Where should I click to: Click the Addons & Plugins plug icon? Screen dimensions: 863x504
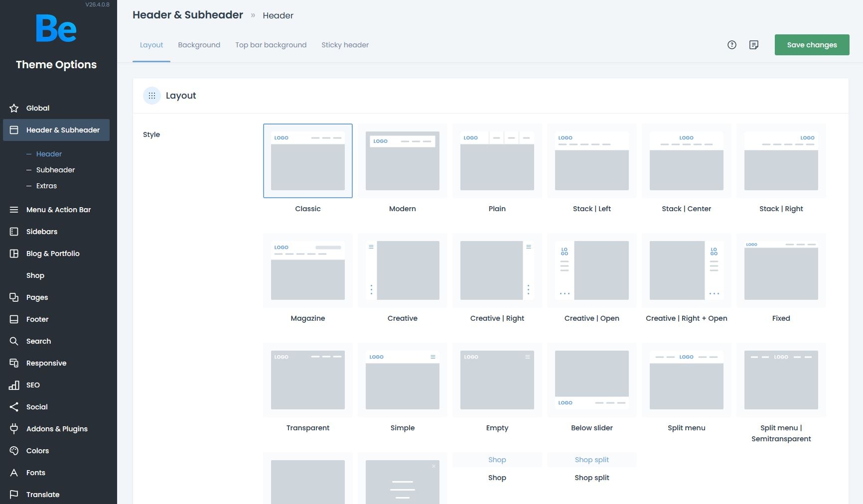[x=14, y=429]
